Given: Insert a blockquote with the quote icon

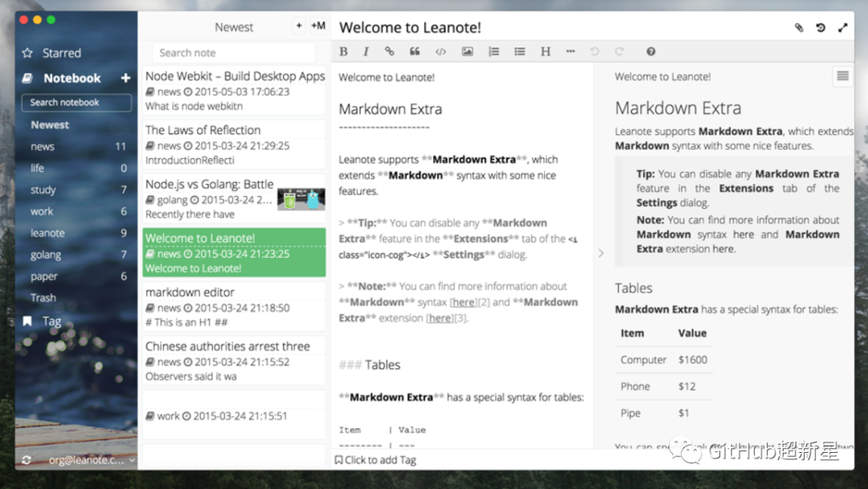Looking at the screenshot, I should click(415, 51).
